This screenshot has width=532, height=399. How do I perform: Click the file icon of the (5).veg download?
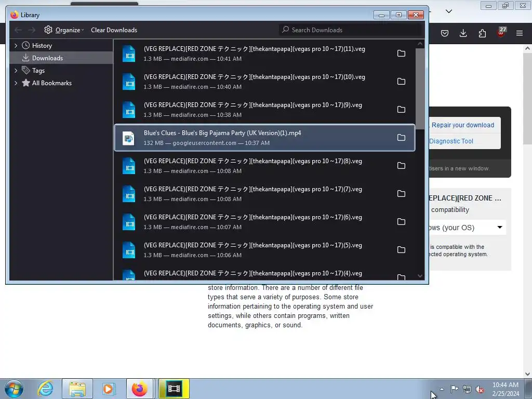(x=129, y=250)
